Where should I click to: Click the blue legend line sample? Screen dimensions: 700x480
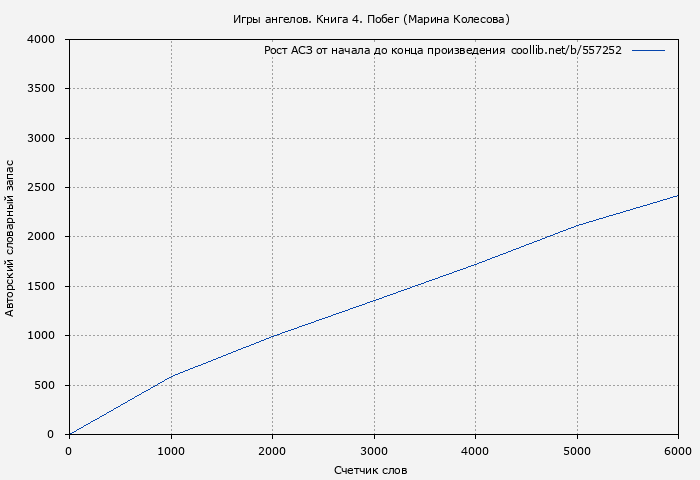point(648,50)
